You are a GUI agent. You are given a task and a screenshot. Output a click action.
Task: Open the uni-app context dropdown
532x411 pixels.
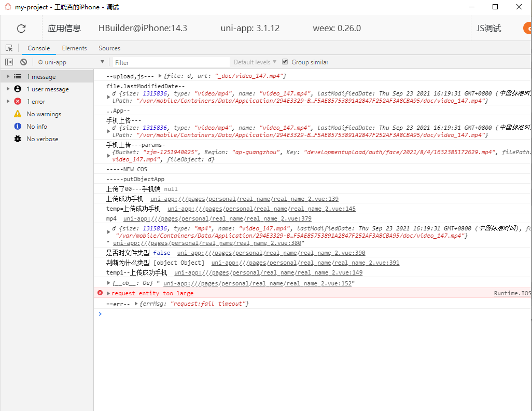pos(72,62)
